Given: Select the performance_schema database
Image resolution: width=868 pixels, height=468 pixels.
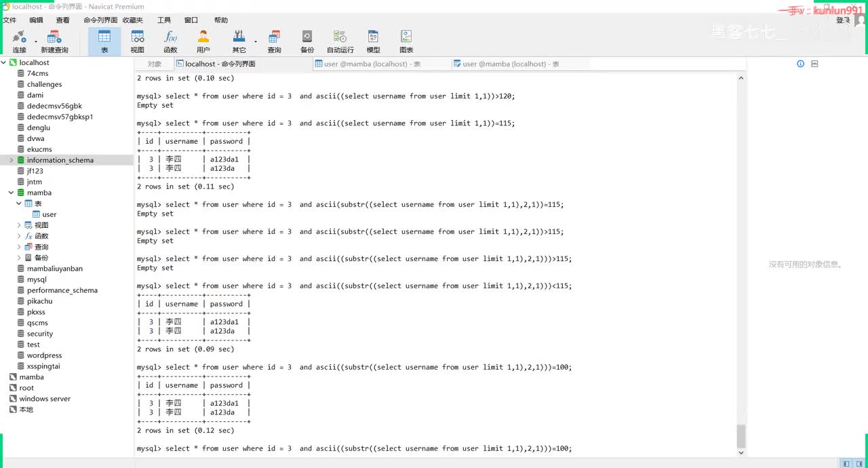Looking at the screenshot, I should point(62,290).
